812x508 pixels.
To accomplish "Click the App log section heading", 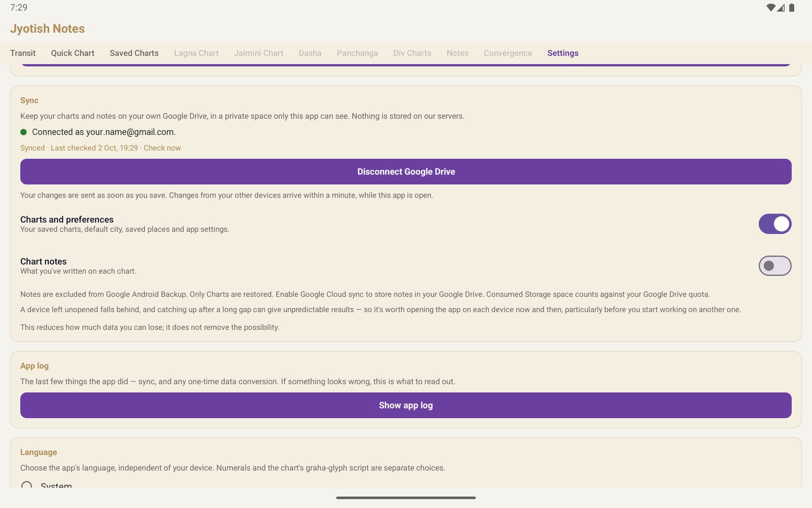I will 35,366.
